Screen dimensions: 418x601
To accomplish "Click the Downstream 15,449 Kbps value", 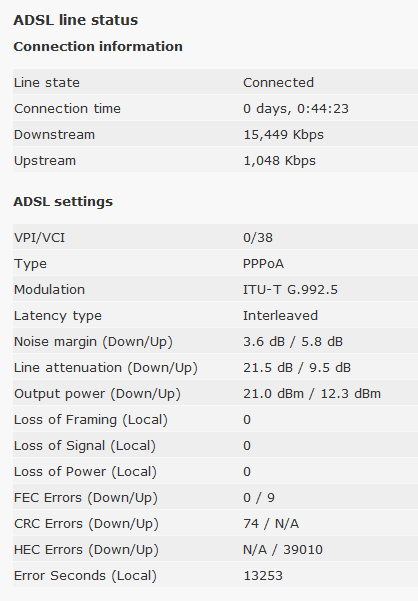I will pyautogui.click(x=284, y=135).
